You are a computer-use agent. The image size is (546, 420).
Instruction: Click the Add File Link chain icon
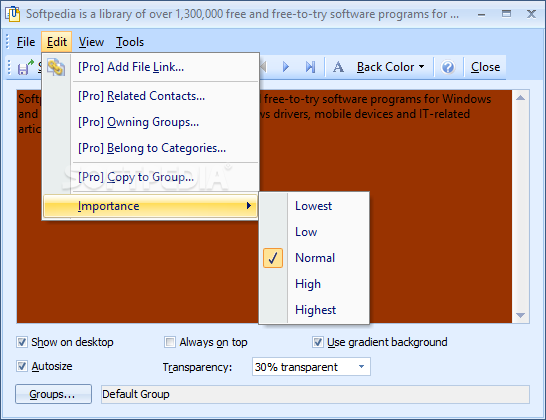pyautogui.click(x=56, y=67)
